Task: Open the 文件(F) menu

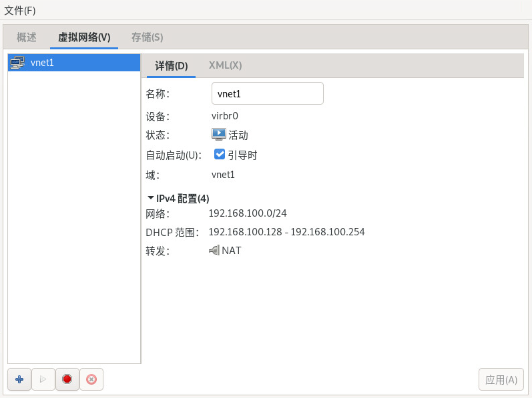Action: (20, 10)
